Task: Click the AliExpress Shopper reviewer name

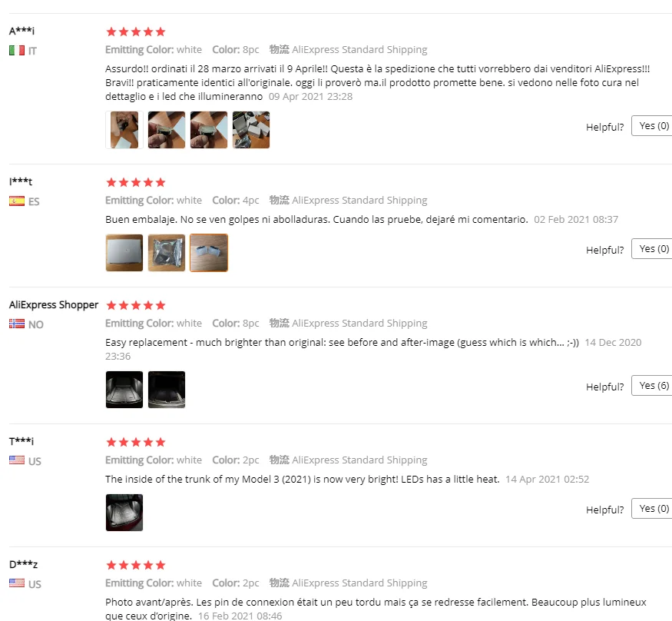Action: coord(54,305)
